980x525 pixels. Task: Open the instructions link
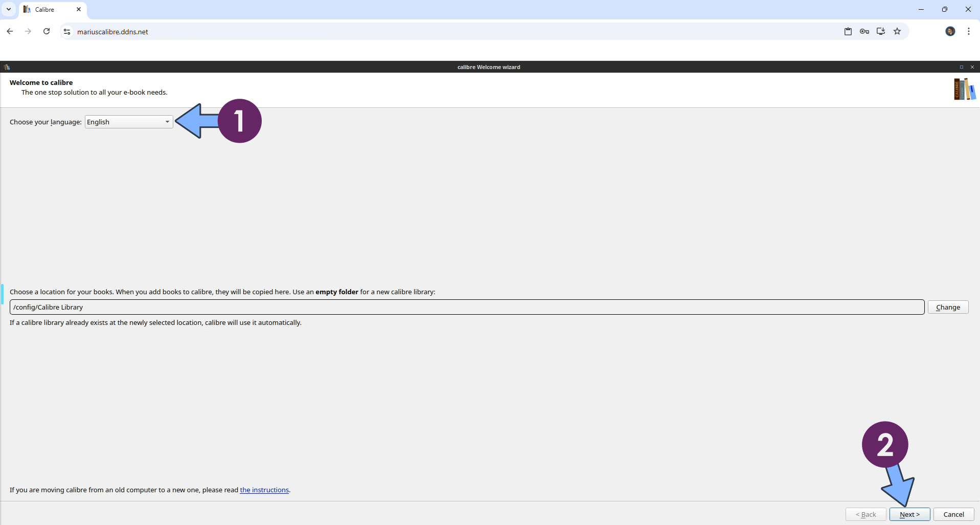click(x=264, y=490)
